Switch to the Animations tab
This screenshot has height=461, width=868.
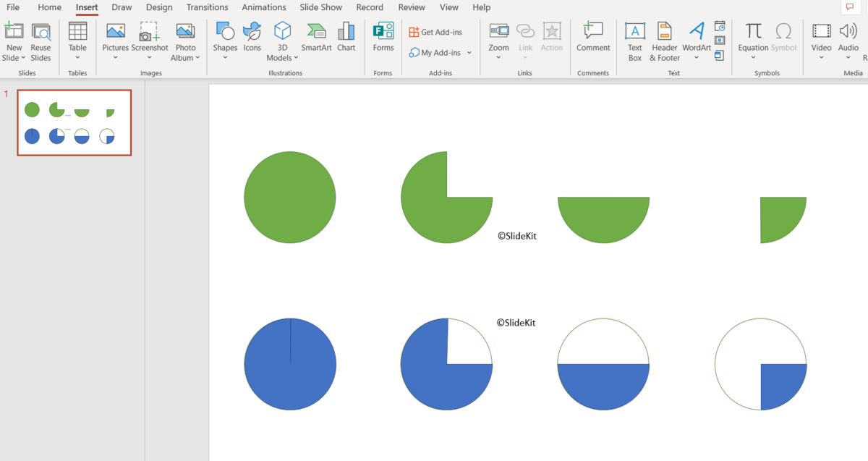[x=263, y=7]
